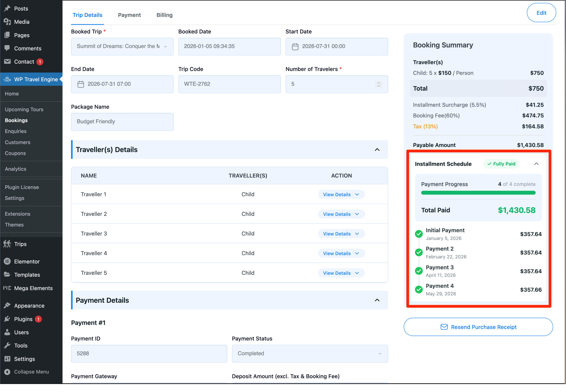
Task: Click the Elementor icon in sidebar
Action: pyautogui.click(x=7, y=261)
